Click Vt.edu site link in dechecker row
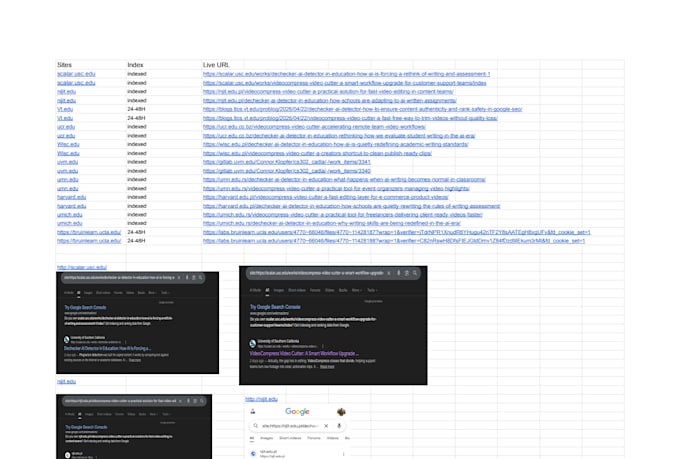 [x=65, y=109]
